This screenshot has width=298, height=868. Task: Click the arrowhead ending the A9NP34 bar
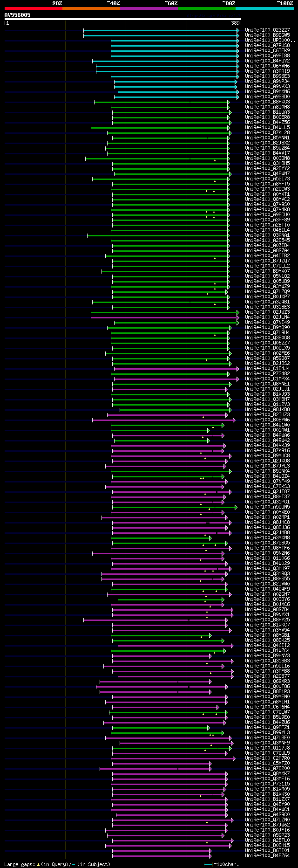pos(236,81)
